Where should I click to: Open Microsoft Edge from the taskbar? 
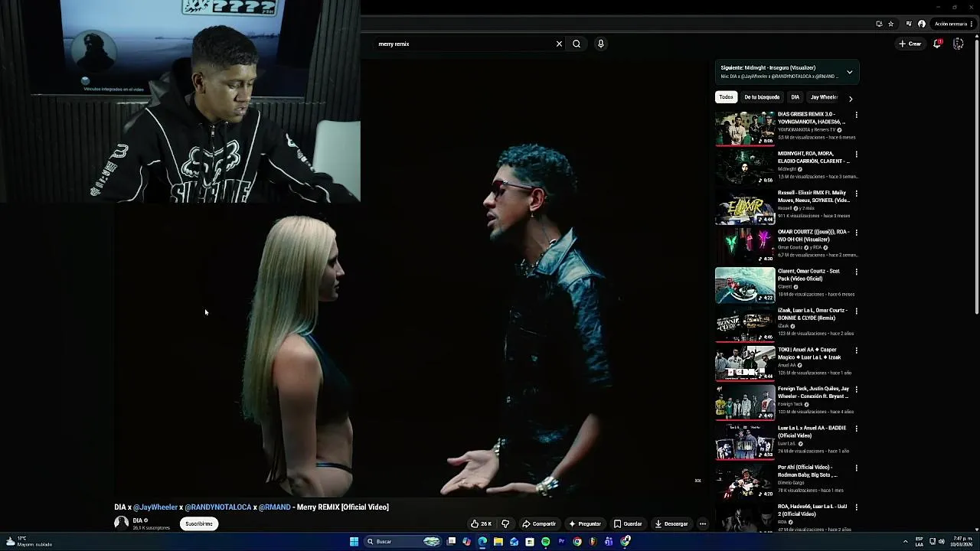[482, 542]
